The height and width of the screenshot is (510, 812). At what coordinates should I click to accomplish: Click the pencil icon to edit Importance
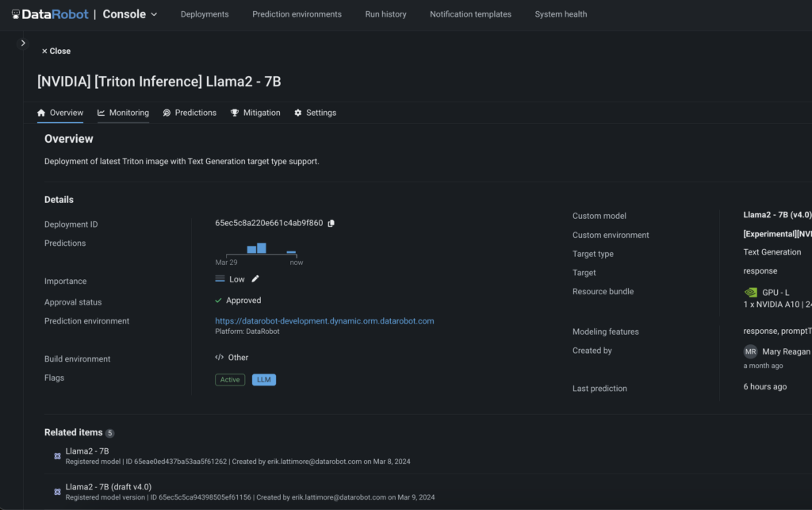coord(254,279)
